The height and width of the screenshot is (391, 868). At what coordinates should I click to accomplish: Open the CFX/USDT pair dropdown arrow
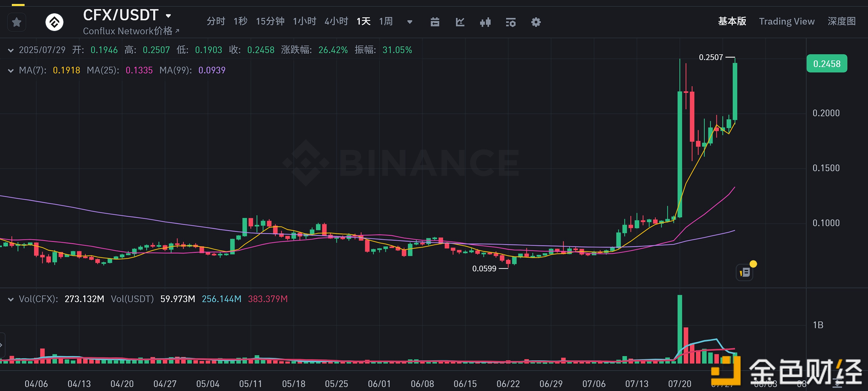coord(168,16)
